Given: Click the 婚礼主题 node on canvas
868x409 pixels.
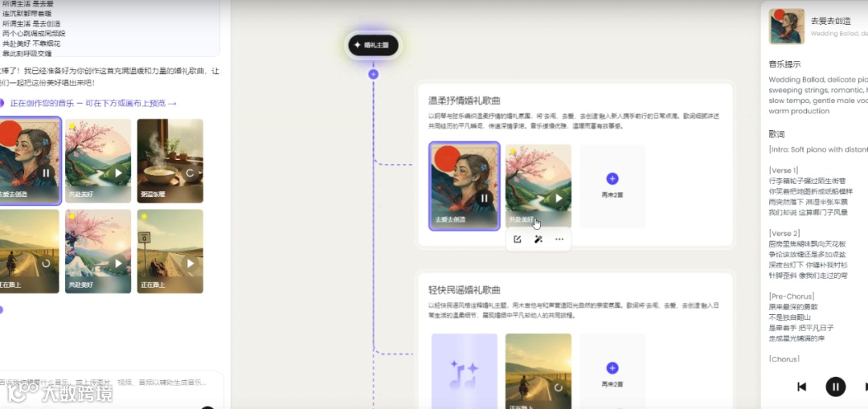Looking at the screenshot, I should point(373,45).
